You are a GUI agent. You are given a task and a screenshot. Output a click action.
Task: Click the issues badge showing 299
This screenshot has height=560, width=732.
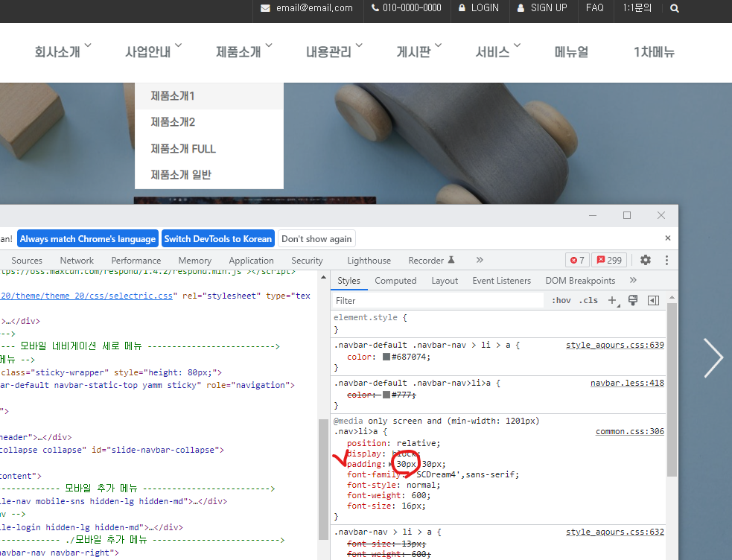[x=609, y=260]
